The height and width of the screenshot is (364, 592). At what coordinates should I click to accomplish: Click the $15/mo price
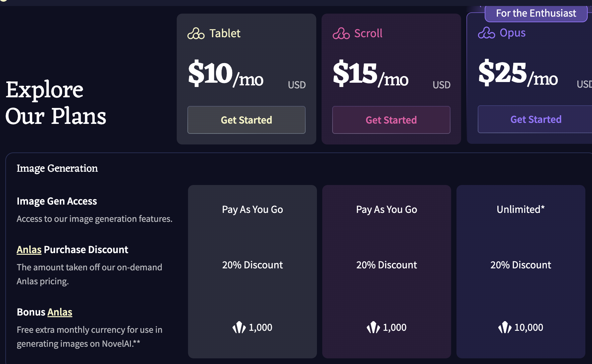[x=370, y=74]
